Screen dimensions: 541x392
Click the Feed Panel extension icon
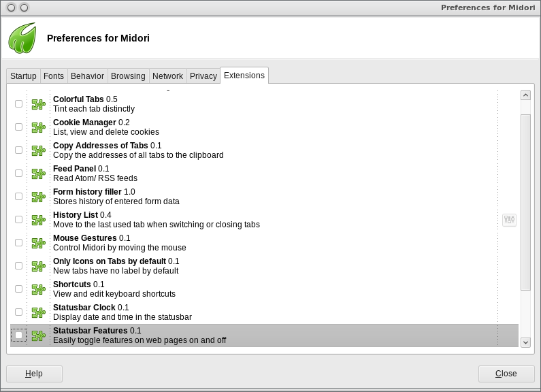38,174
